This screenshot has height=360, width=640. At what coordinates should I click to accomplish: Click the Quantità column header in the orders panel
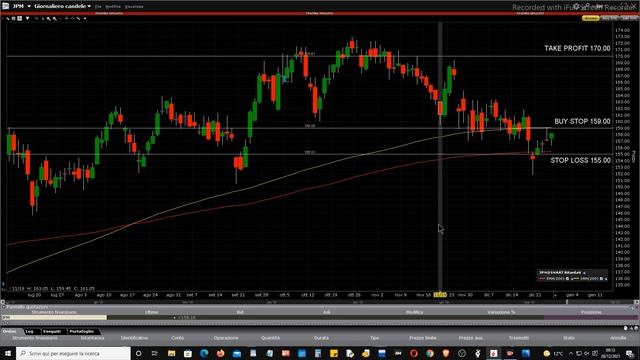(271, 338)
